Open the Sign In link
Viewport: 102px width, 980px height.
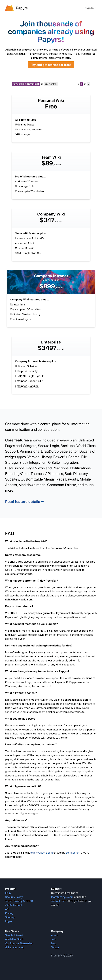tap(91, 8)
